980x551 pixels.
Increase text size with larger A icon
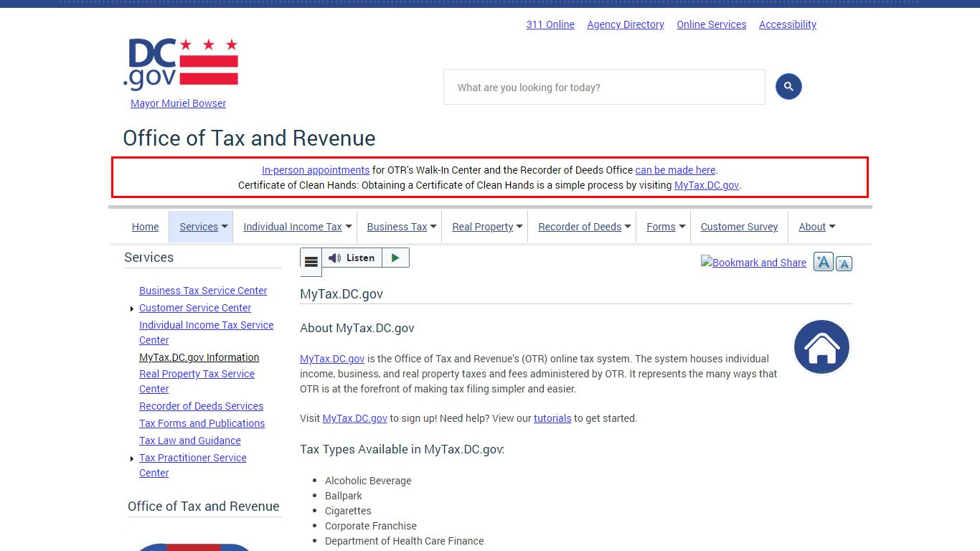(x=823, y=262)
